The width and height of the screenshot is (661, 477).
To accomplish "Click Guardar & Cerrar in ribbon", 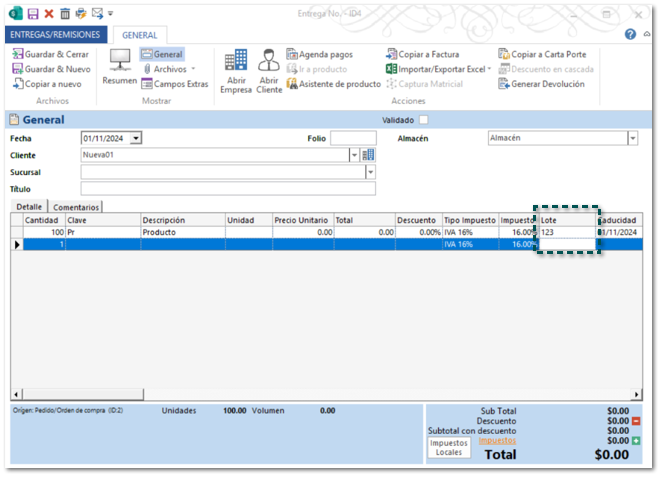I will coord(50,54).
